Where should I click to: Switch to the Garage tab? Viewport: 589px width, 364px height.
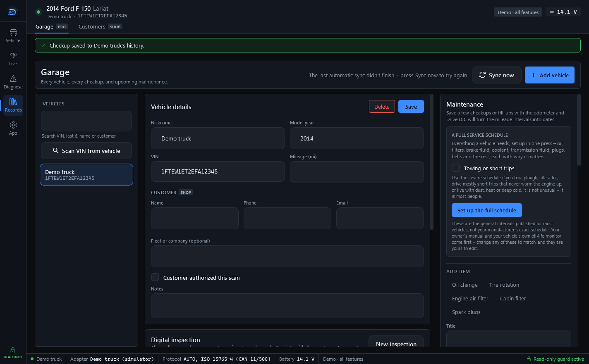coord(51,26)
